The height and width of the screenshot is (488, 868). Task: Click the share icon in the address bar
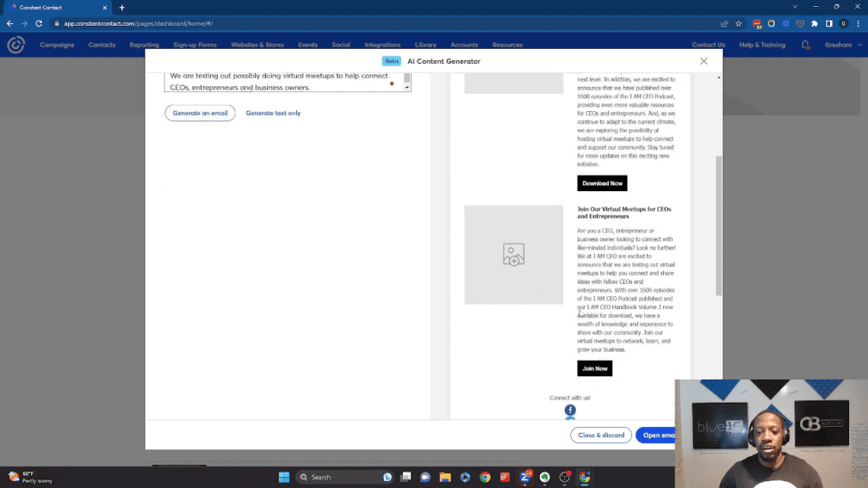723,24
